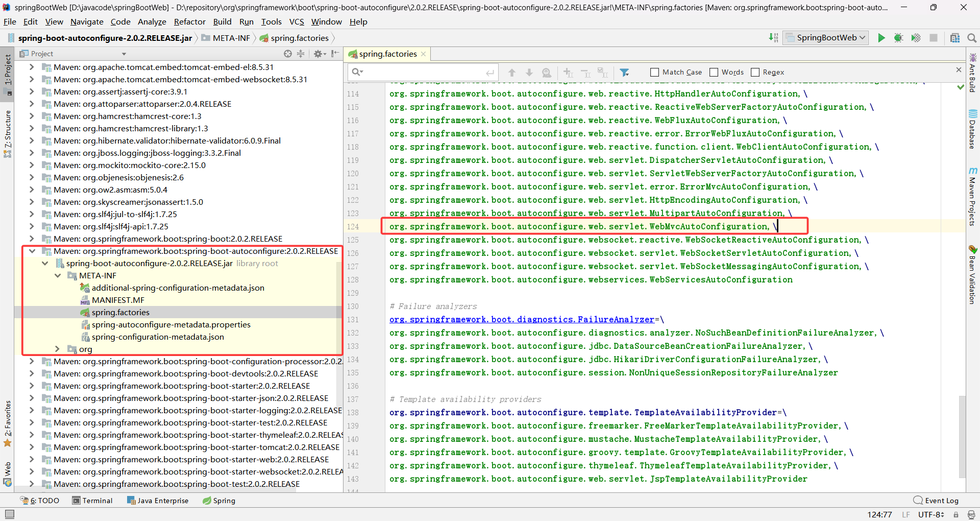
Task: Select spring-autoconfigure-metadata.properties file
Action: (171, 324)
